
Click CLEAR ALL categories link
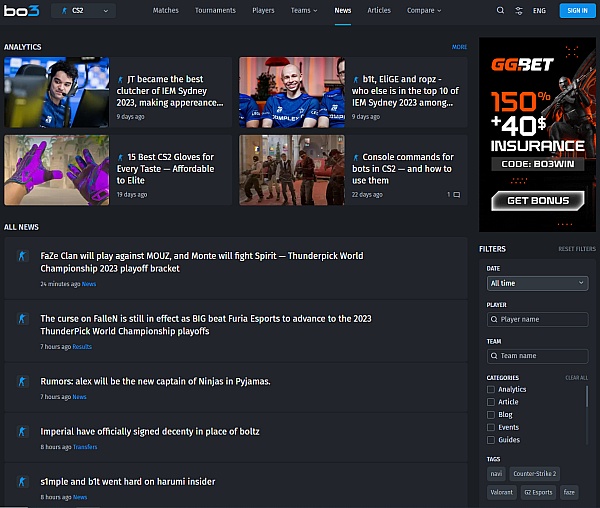pos(577,378)
